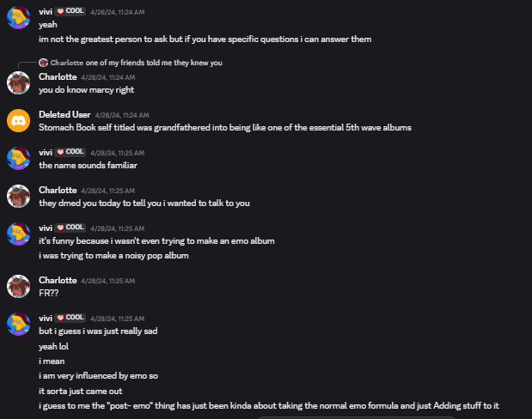Click Deleted User's default Discord avatar
The height and width of the screenshot is (419, 532).
[x=18, y=121]
